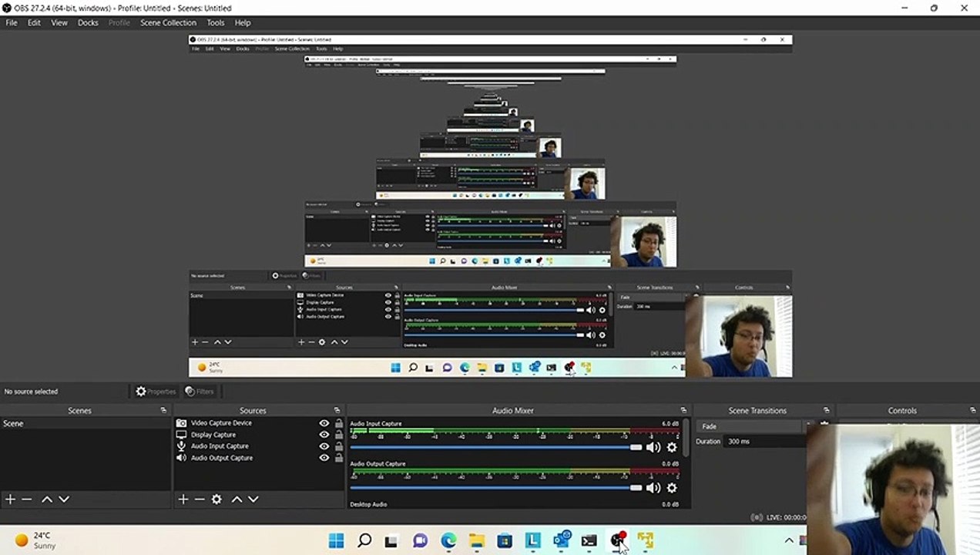
Task: Lock the Audio Input Capture source
Action: click(x=338, y=446)
